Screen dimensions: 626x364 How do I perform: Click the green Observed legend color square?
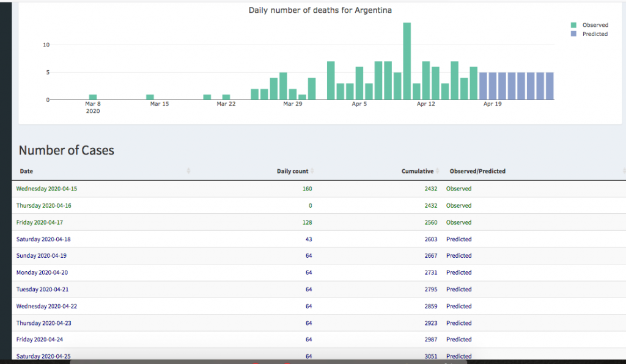coord(573,25)
